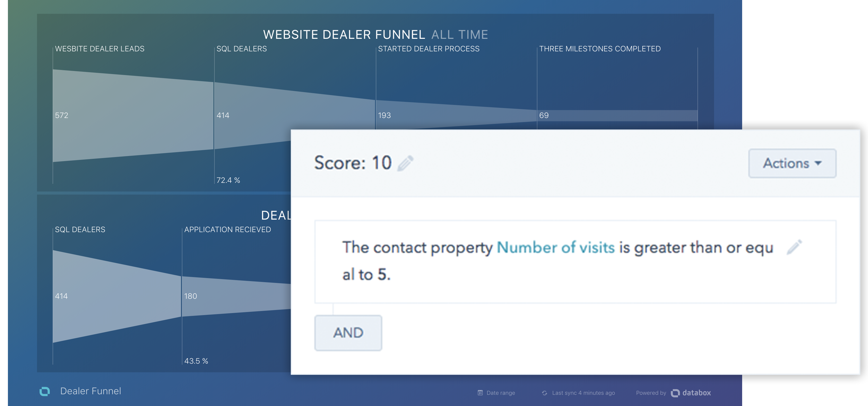Select the STARTED DEALER PROCESS label
The width and height of the screenshot is (868, 406).
click(429, 49)
